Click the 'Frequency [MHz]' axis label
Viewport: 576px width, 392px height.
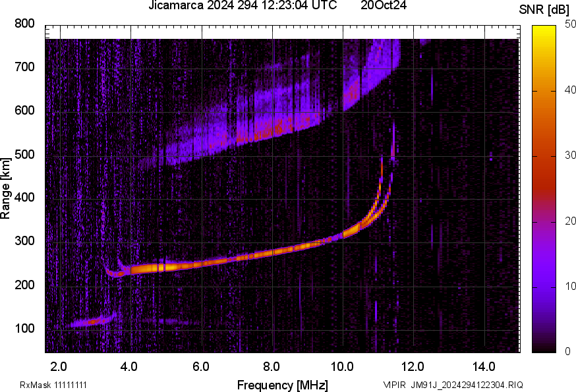click(x=283, y=385)
